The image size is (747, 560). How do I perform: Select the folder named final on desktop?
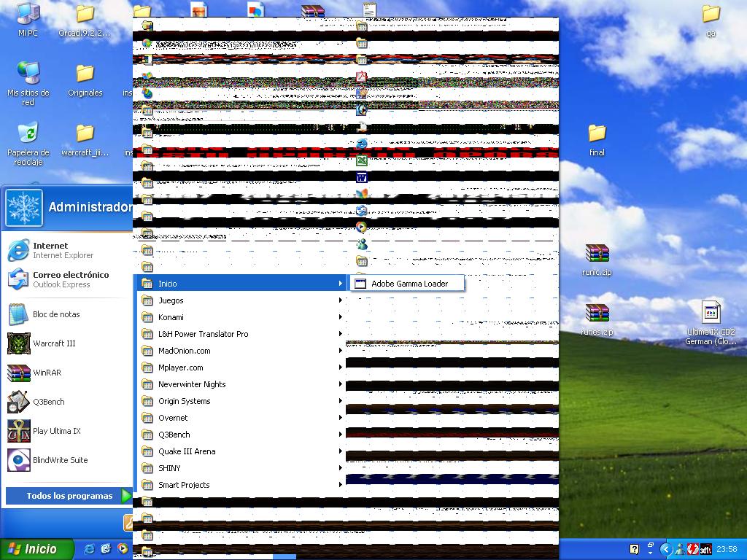pyautogui.click(x=597, y=140)
